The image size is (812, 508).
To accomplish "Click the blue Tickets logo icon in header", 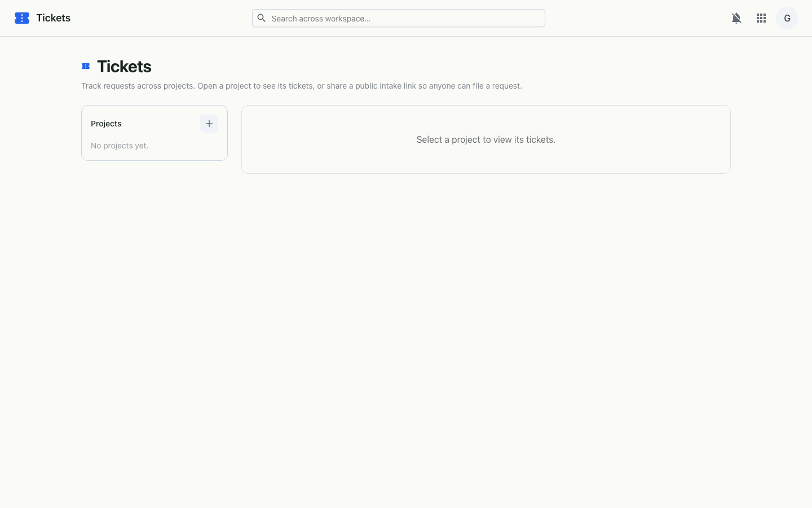I will 22,18.
